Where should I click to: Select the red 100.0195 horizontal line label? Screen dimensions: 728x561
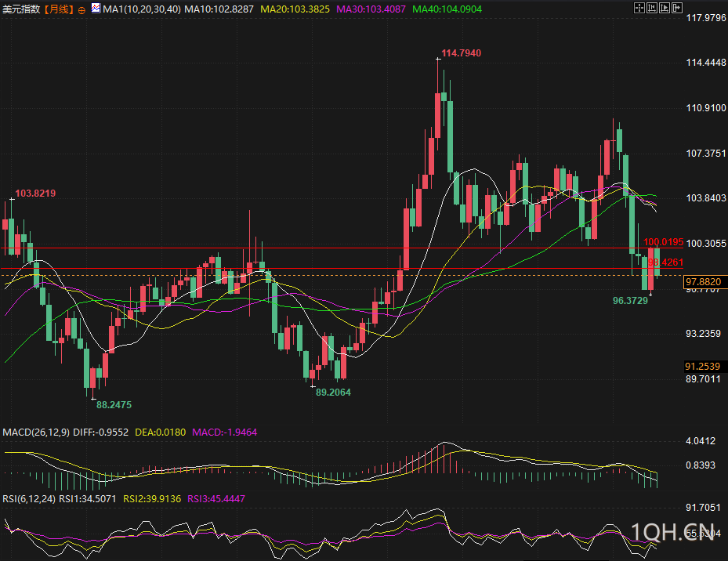pos(664,243)
